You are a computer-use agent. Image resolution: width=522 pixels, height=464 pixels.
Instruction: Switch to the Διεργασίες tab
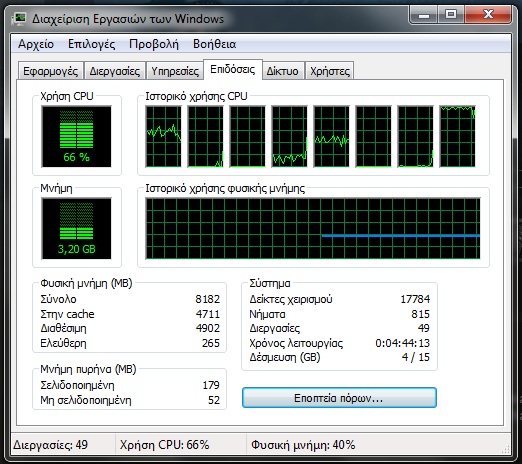(115, 71)
